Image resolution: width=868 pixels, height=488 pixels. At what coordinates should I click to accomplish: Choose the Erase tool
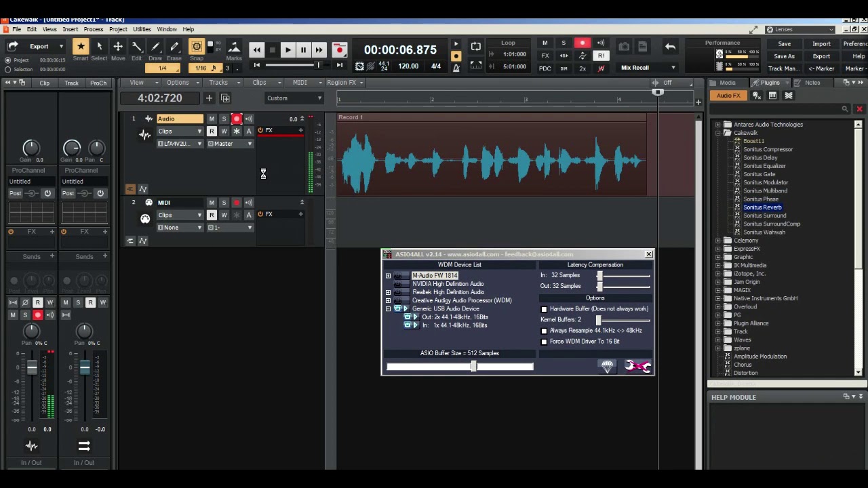(x=174, y=46)
